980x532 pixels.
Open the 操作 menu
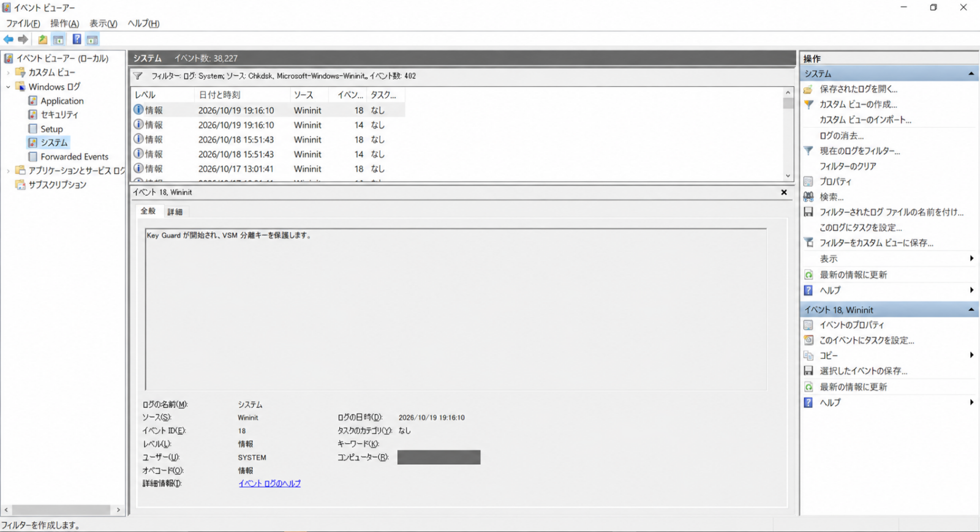[64, 23]
